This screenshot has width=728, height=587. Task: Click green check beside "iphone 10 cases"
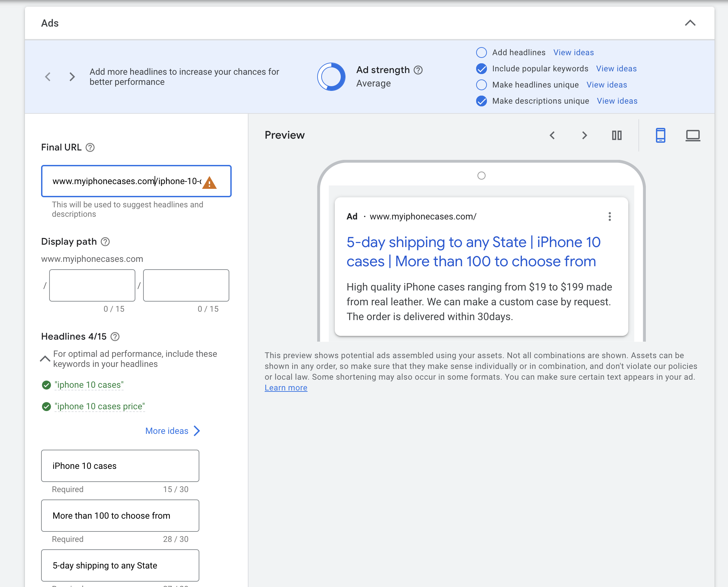pyautogui.click(x=46, y=385)
